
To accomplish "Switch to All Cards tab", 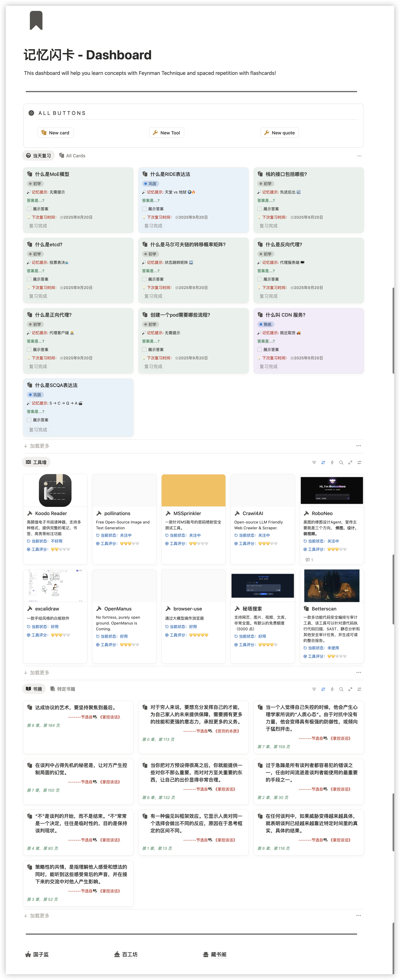I will (72, 156).
